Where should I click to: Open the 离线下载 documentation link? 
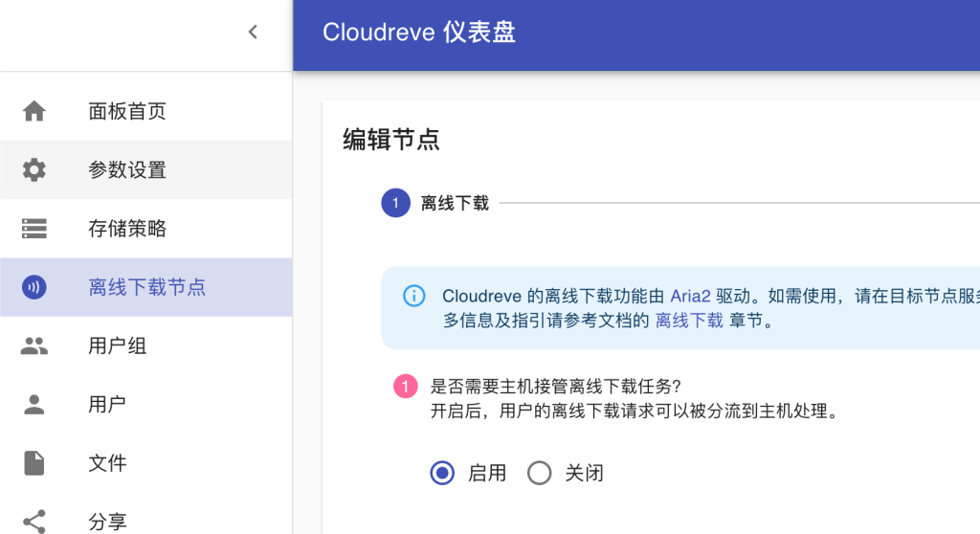(689, 321)
